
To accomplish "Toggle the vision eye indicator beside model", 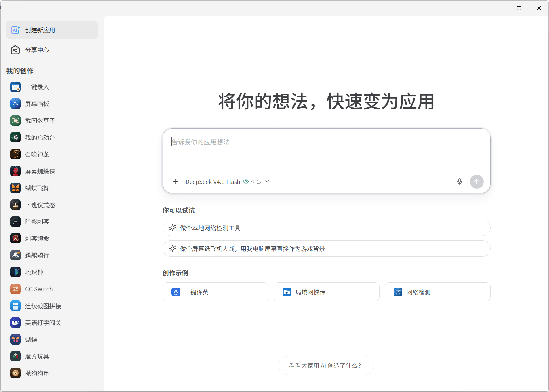I will click(x=246, y=182).
